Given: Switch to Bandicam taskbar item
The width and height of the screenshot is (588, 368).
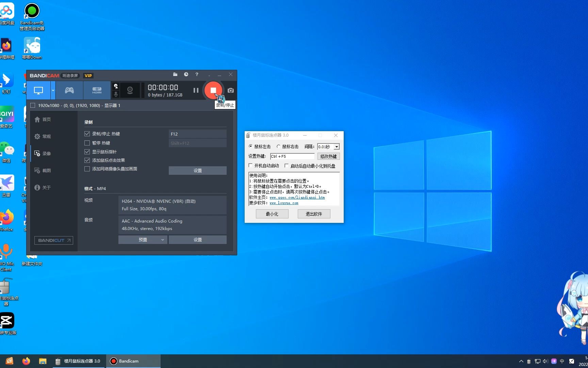Looking at the screenshot, I should [133, 361].
